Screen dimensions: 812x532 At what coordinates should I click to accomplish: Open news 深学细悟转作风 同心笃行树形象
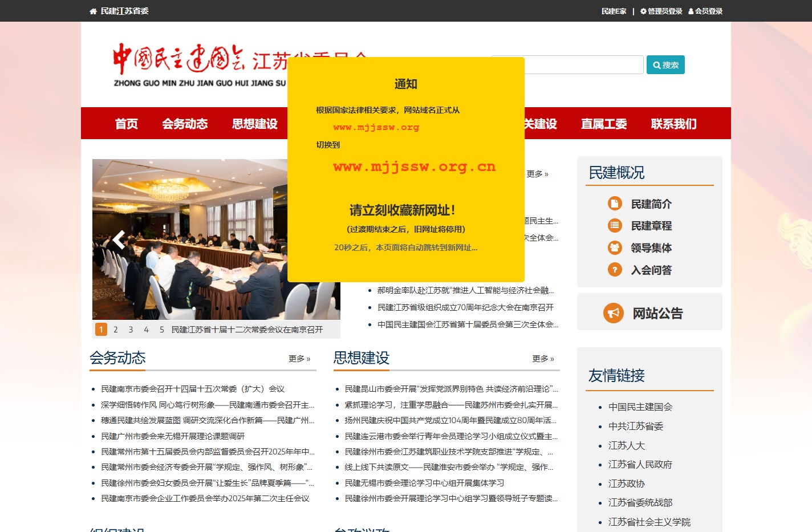208,405
